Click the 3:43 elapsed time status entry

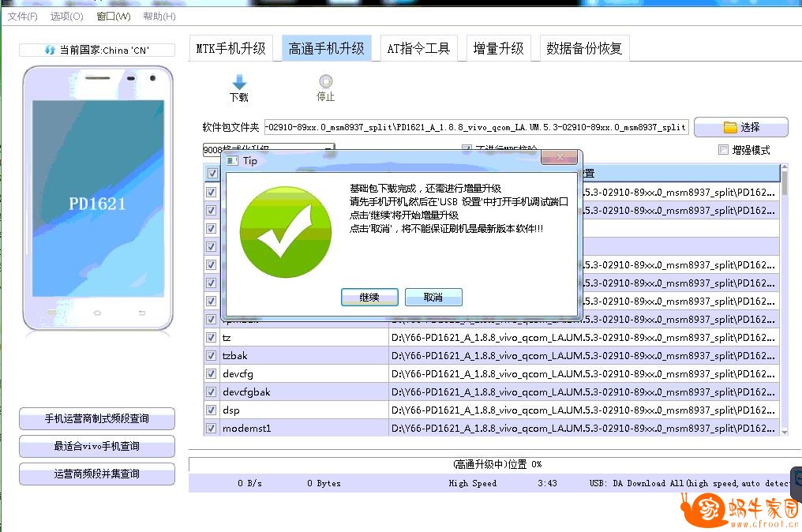(547, 483)
